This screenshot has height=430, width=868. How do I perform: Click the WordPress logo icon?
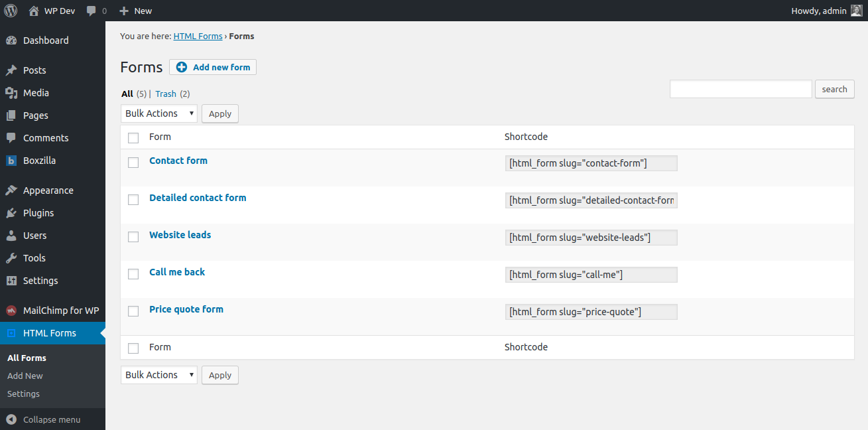pyautogui.click(x=11, y=11)
